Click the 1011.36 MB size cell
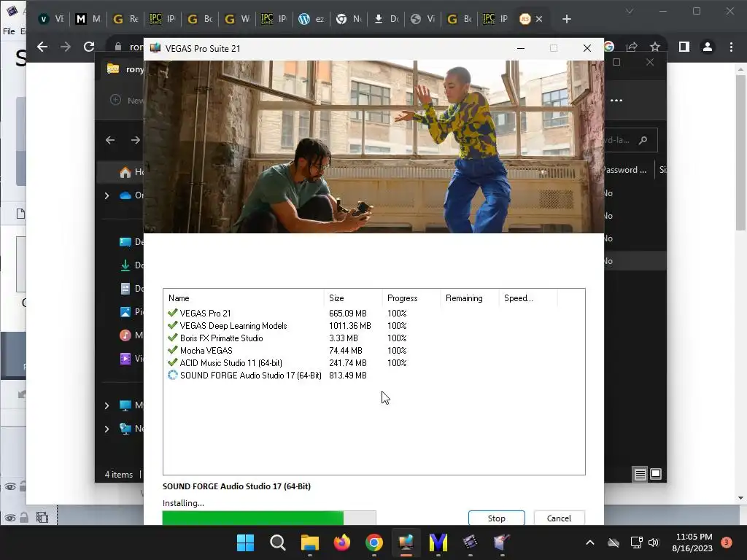This screenshot has height=560, width=747. tap(349, 326)
